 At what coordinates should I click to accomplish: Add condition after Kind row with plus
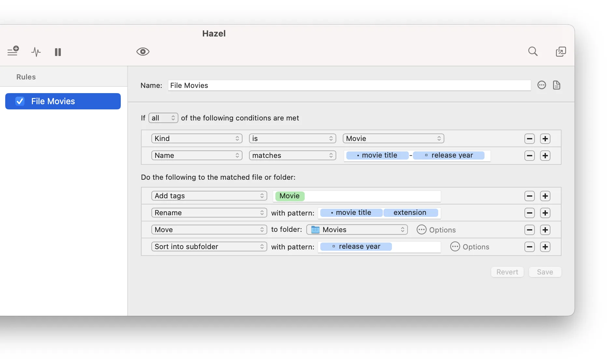click(545, 139)
